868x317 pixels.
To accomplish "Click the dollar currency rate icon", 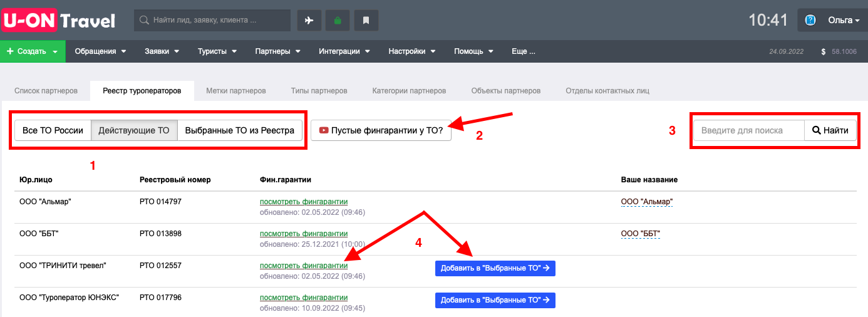I will tap(823, 52).
